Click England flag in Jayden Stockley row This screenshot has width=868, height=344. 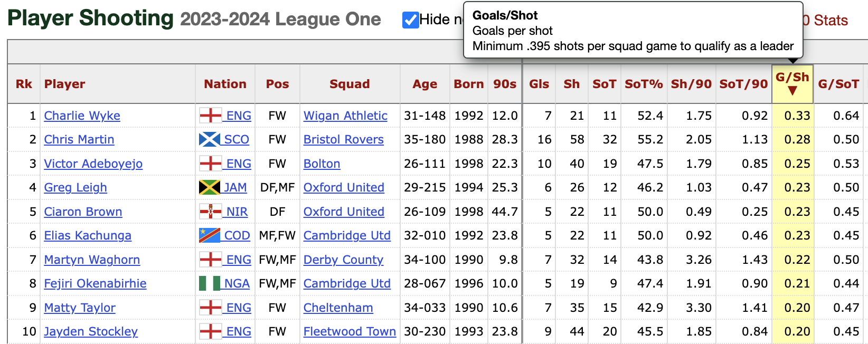(210, 331)
